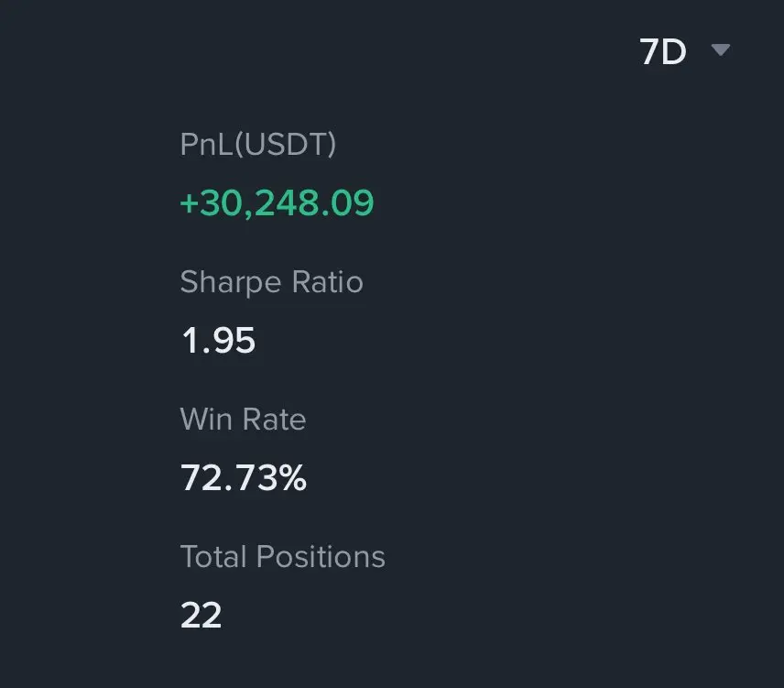
Task: Select the PnL(USDT) label
Action: (x=258, y=145)
